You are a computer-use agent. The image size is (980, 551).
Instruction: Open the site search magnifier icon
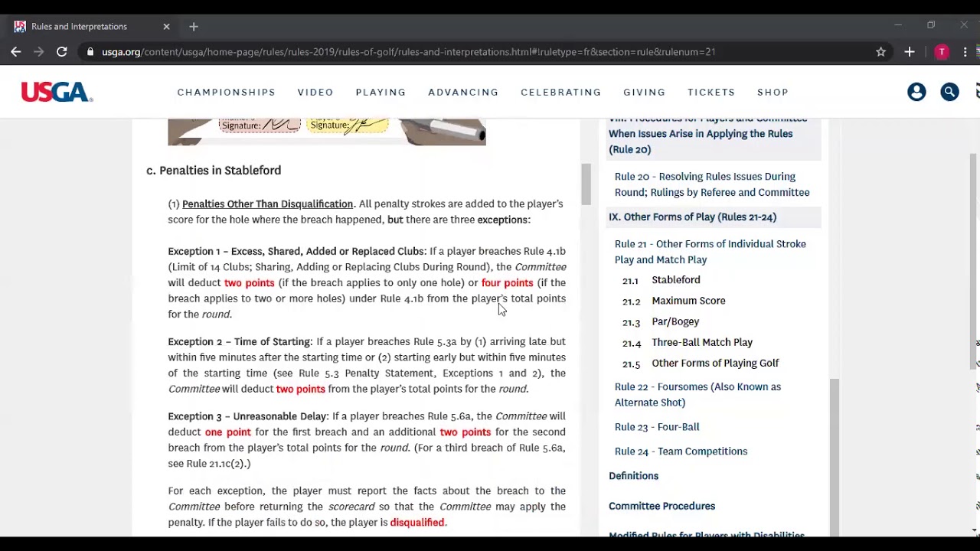949,93
